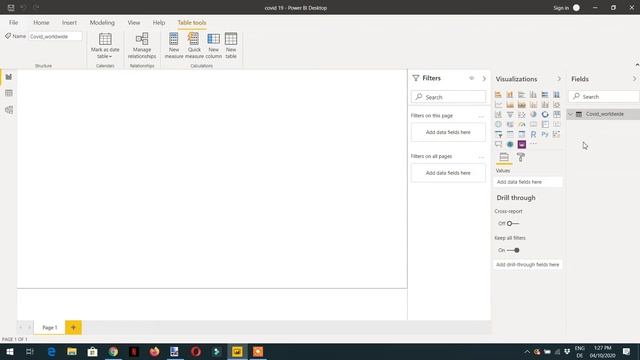Select the 100% stacked column chart visual

(557, 95)
